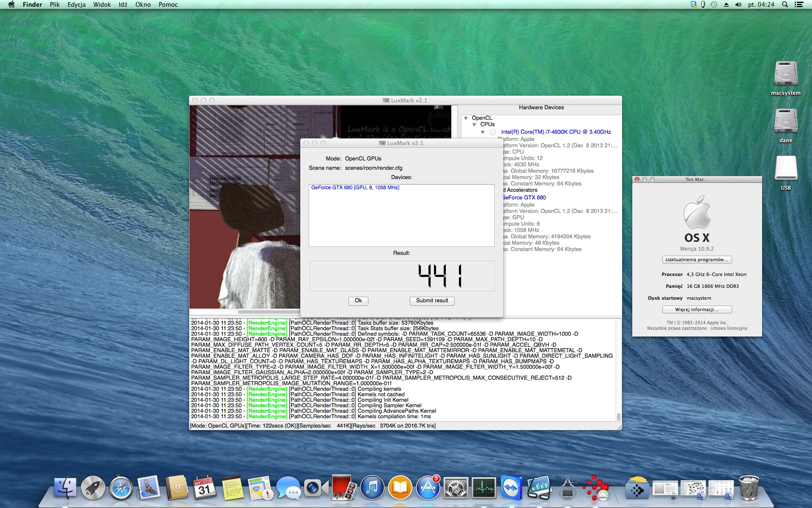This screenshot has height=508, width=812.
Task: Open Geekbench glasses icon in dock
Action: click(540, 488)
